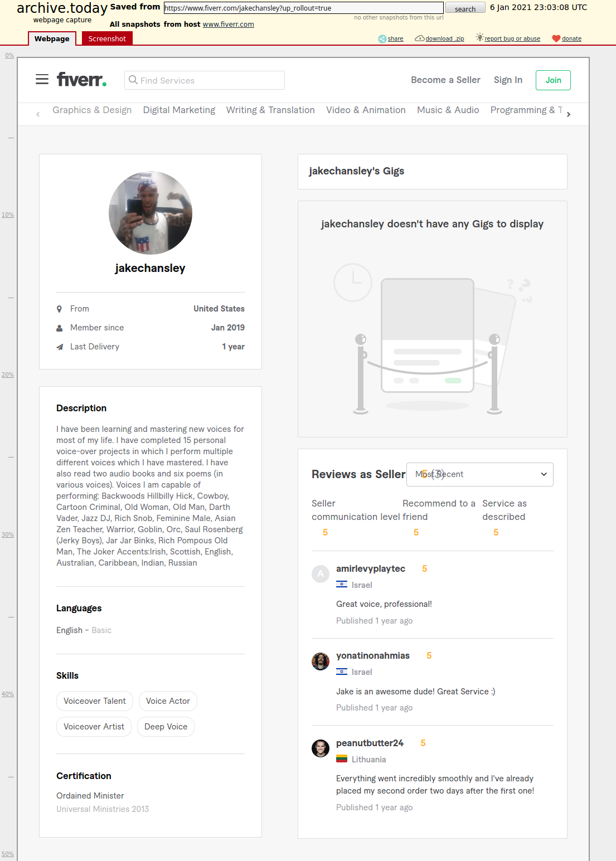Click the download .zip link

(445, 38)
